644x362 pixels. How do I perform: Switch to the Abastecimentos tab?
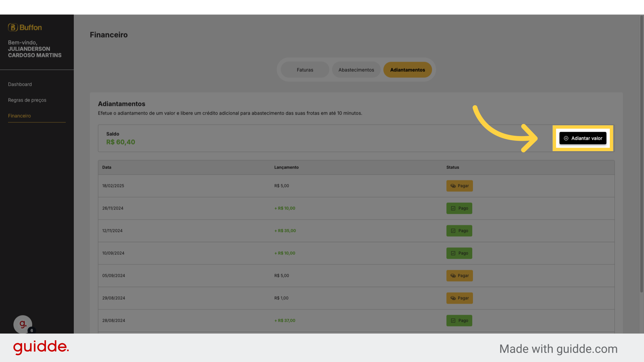[356, 70]
